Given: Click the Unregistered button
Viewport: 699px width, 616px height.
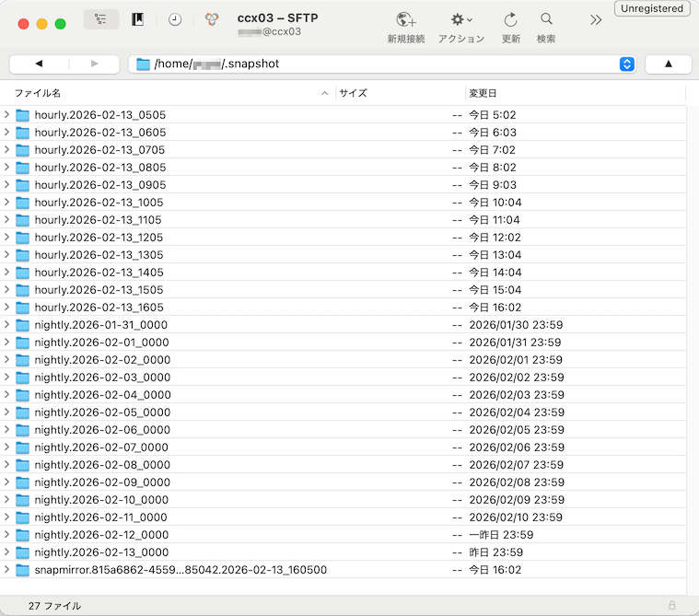Looking at the screenshot, I should tap(652, 8).
